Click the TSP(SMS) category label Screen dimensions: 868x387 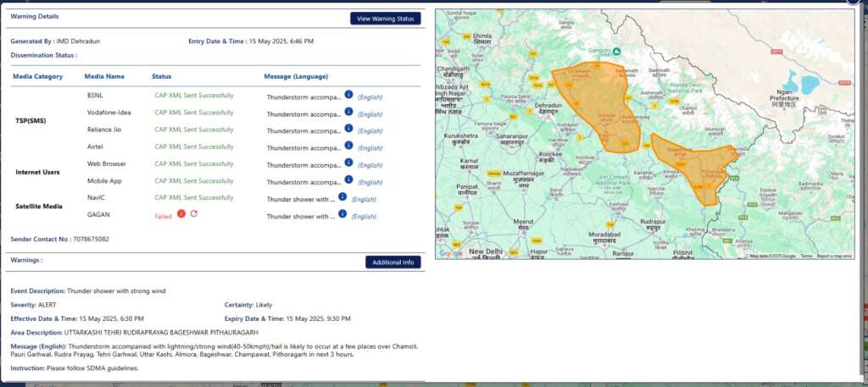(31, 120)
